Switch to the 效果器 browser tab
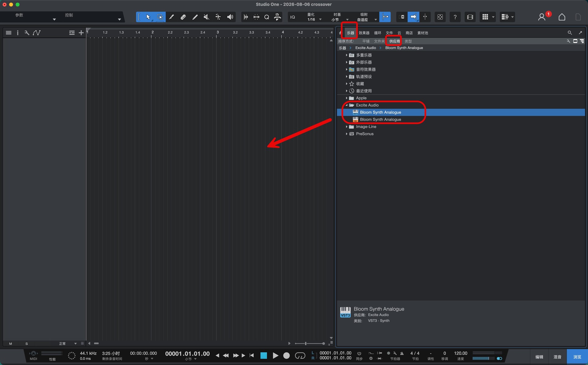588x365 pixels. click(x=364, y=33)
